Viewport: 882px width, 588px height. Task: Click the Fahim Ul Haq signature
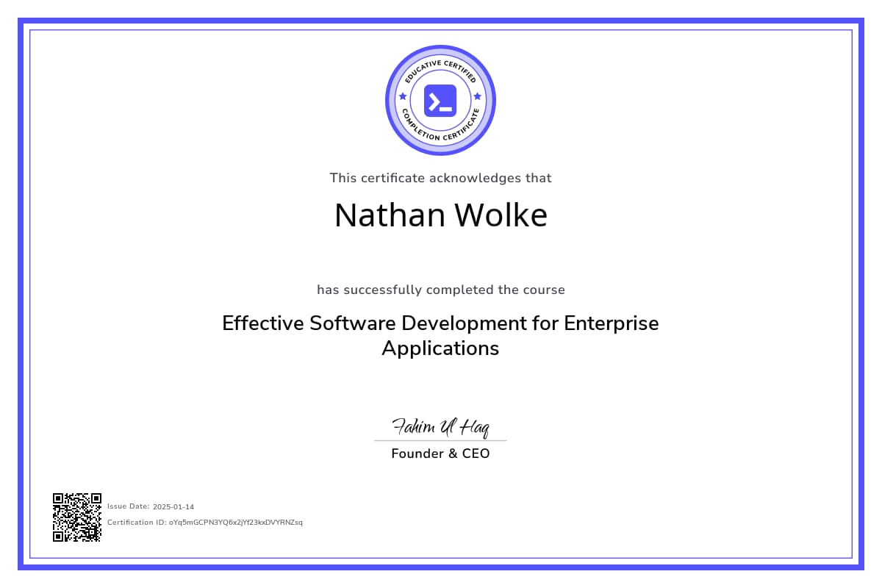[440, 427]
